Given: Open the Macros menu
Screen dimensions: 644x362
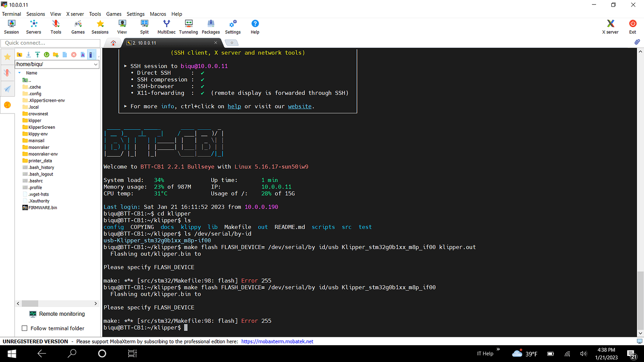Looking at the screenshot, I should coord(158,14).
